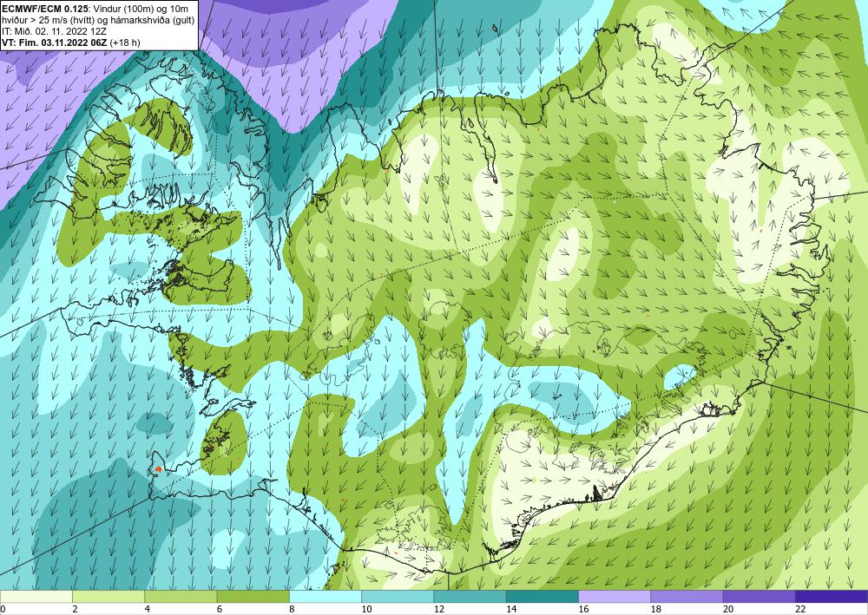
Task: Pick the 4–6 m/s green legend swatch
Action: point(181,597)
